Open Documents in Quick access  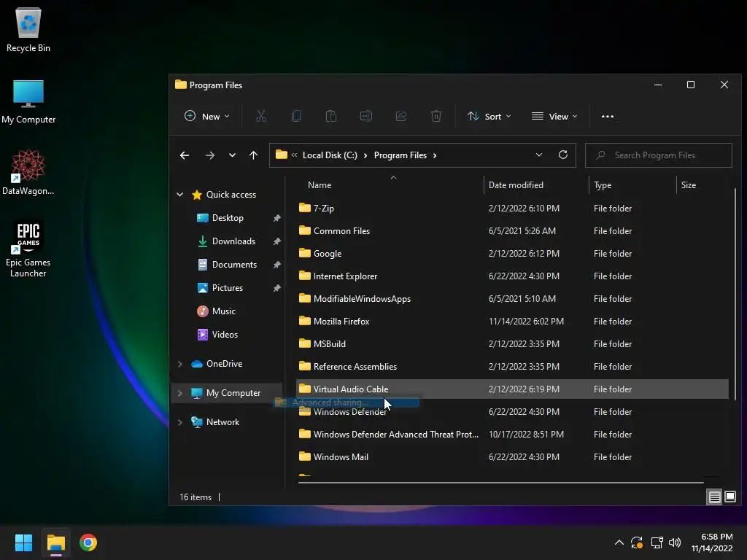tap(228, 265)
